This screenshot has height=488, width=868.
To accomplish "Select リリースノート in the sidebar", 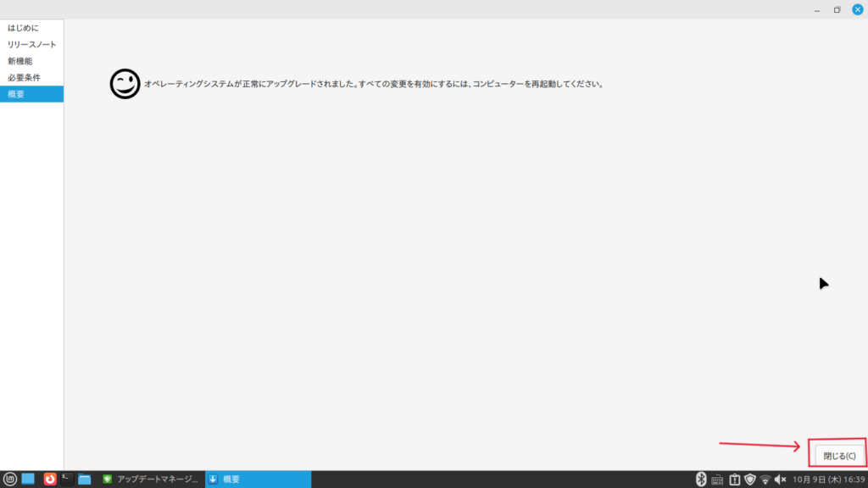I will [31, 44].
